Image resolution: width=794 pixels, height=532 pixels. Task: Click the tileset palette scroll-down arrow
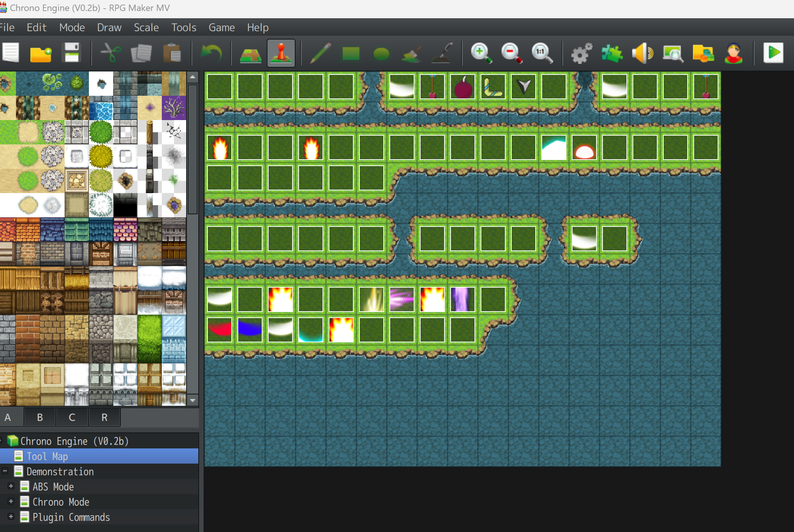(x=193, y=401)
